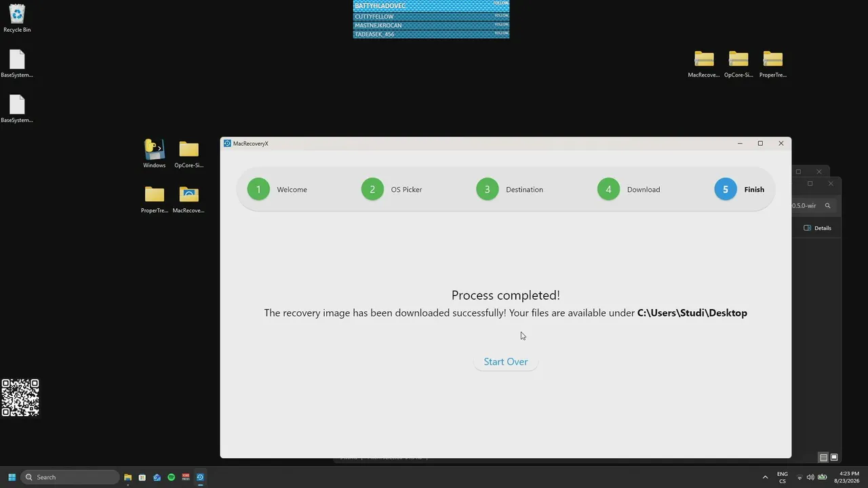
Task: Switch the Explorer window to details list view
Action: click(x=823, y=457)
